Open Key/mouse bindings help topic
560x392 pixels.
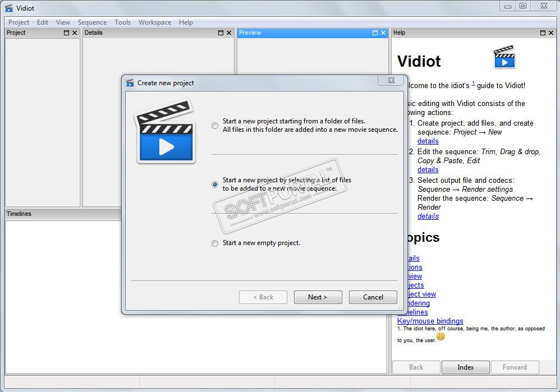[x=430, y=321]
